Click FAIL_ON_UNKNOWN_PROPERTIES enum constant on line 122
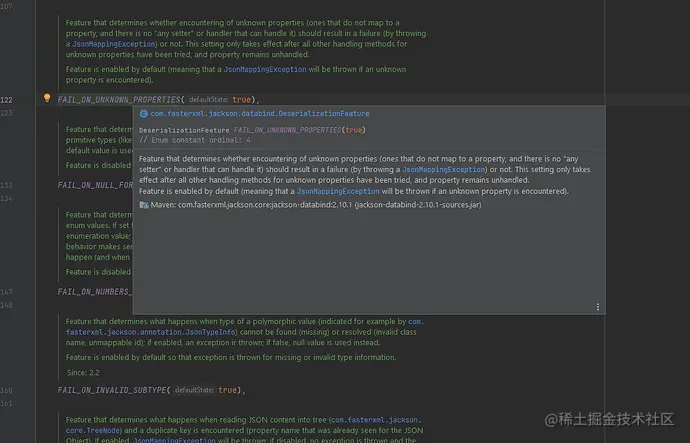 coord(119,100)
